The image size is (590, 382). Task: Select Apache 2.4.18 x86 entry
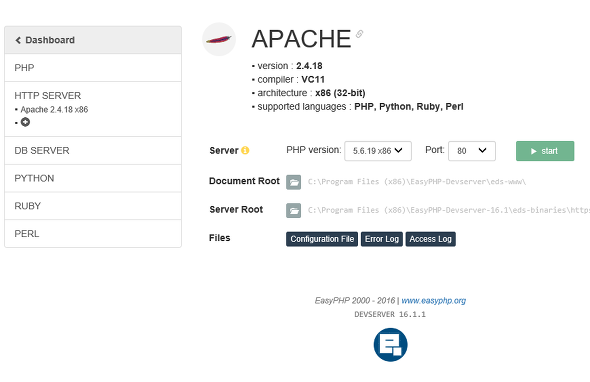(54, 110)
